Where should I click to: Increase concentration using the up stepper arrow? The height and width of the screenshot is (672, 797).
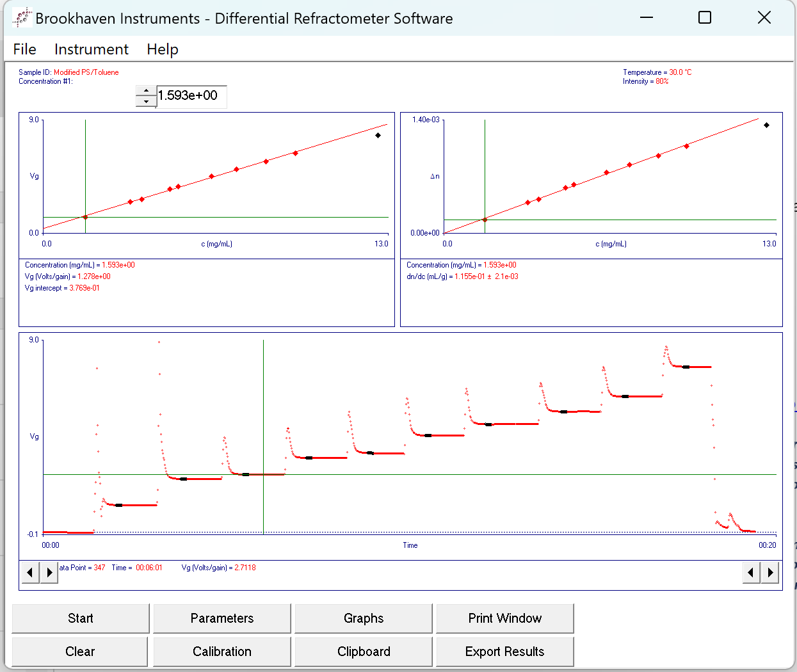pyautogui.click(x=145, y=92)
